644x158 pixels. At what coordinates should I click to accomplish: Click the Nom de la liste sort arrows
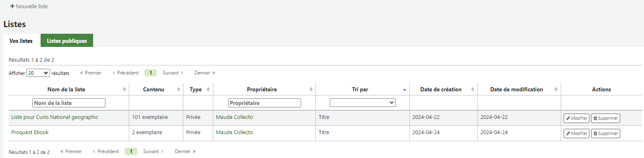(x=124, y=89)
